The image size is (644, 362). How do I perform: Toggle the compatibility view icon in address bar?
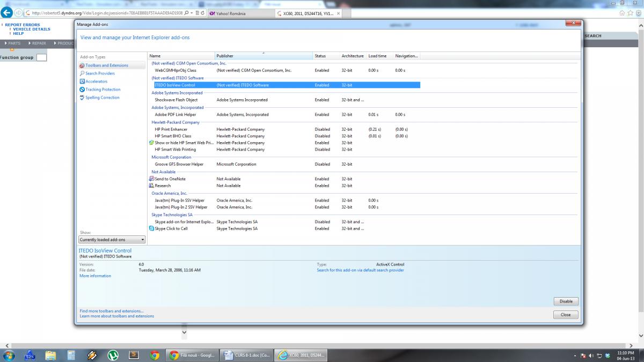coord(197,13)
